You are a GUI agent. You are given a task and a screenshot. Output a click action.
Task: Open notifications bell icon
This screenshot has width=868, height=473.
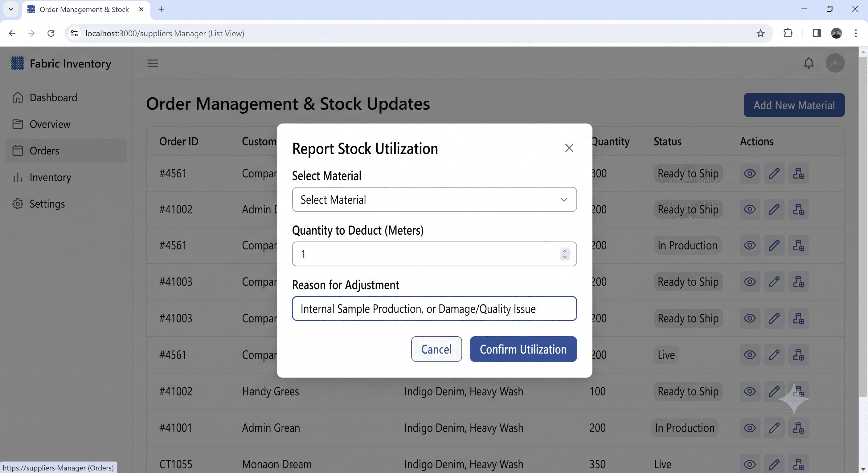click(x=809, y=63)
